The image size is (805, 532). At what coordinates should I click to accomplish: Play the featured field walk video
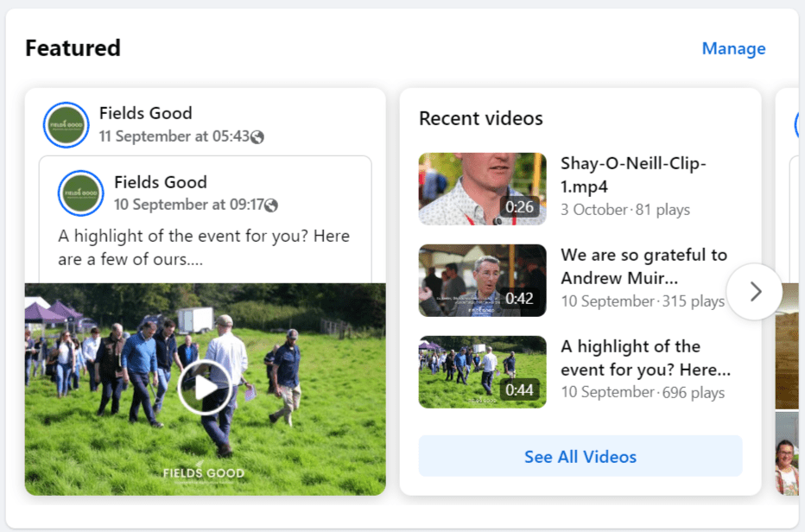[x=205, y=388]
